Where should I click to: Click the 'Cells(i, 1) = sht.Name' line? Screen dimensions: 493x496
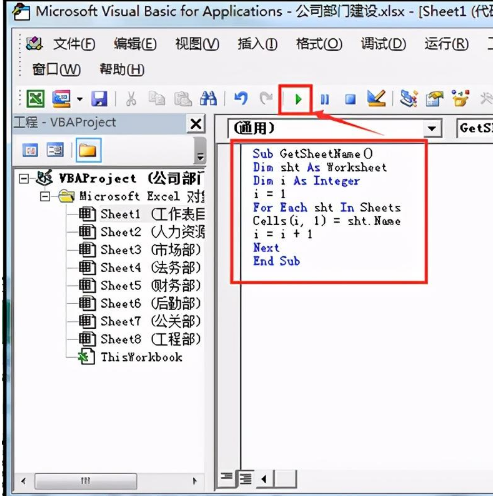tap(327, 221)
